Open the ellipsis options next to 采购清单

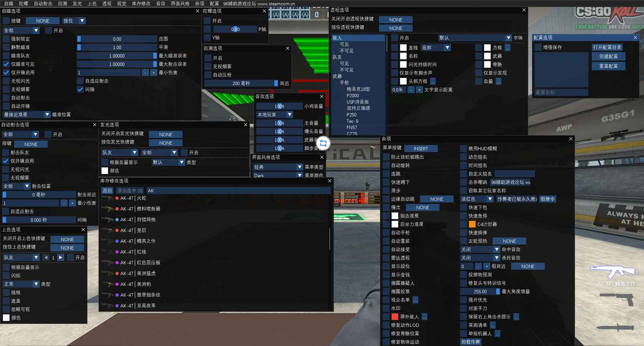[492, 325]
